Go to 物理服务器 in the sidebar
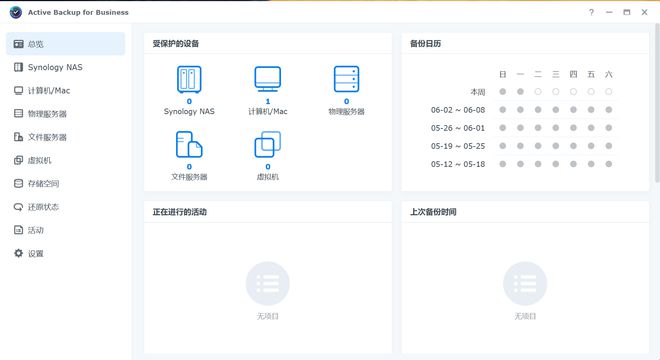The image size is (660, 360). pyautogui.click(x=65, y=114)
